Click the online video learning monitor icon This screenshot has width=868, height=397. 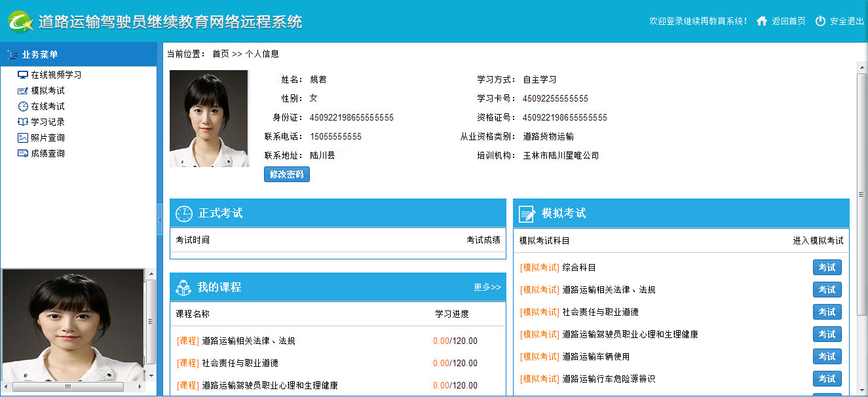(x=23, y=75)
